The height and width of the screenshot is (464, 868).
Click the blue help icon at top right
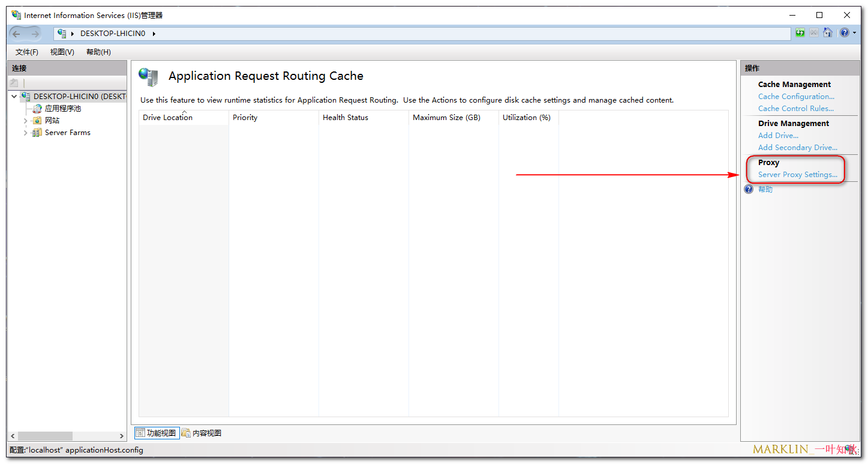point(845,33)
